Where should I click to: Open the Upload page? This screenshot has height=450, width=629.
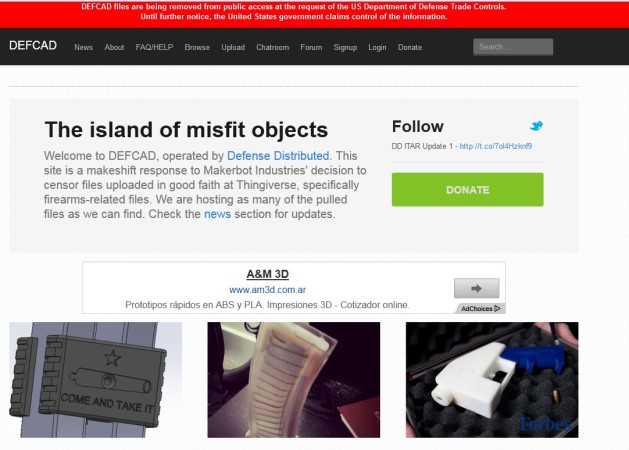233,47
